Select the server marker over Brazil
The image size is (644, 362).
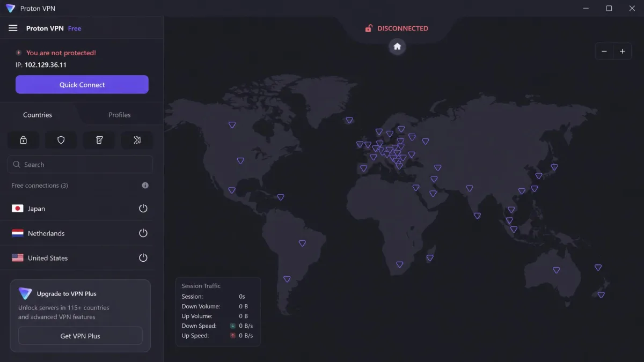302,243
